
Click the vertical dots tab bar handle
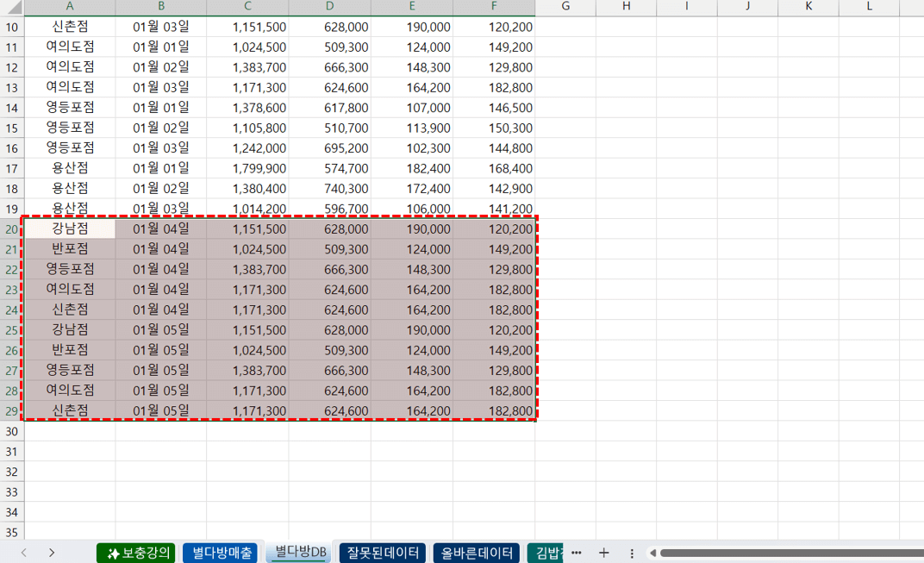[x=632, y=553]
